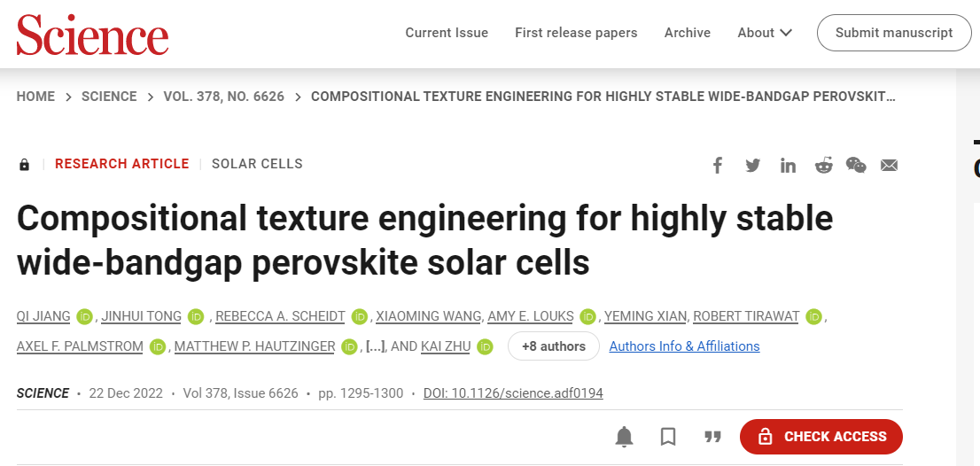Viewport: 980px width, 466px height.
Task: Share article via WeChat
Action: coord(856,165)
